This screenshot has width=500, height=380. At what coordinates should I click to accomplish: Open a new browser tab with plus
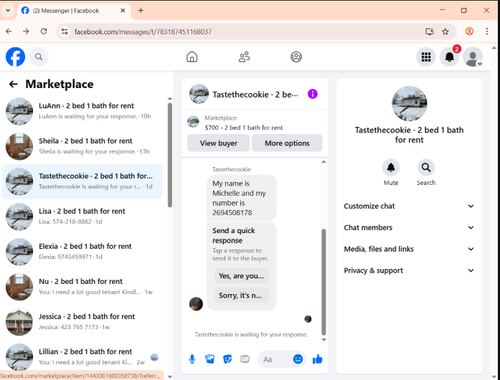point(141,11)
